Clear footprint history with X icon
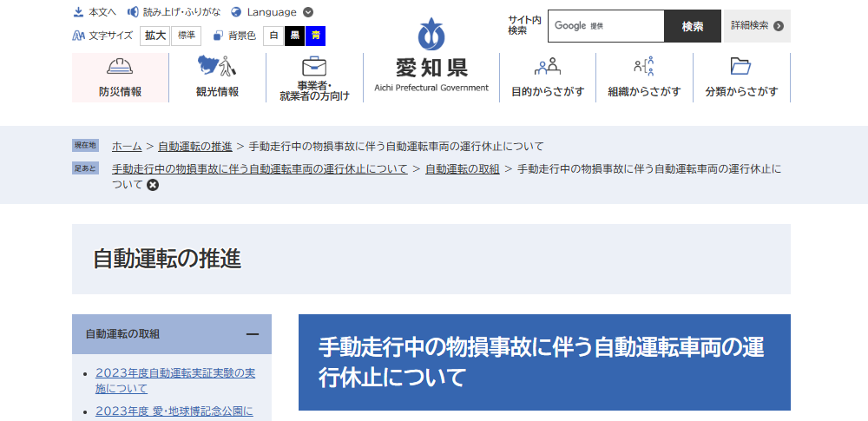 coord(153,185)
